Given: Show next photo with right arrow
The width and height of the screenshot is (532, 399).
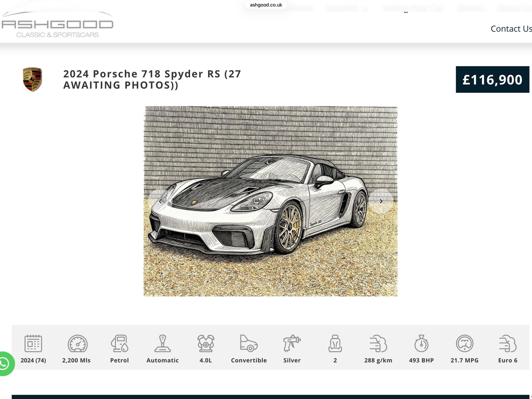Looking at the screenshot, I should coord(381,201).
